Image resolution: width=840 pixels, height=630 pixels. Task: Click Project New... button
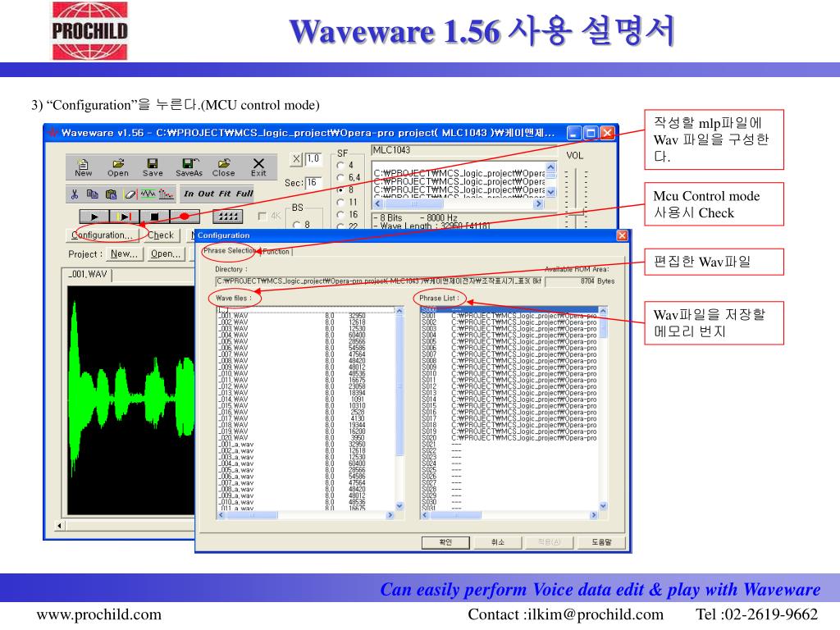tap(125, 254)
